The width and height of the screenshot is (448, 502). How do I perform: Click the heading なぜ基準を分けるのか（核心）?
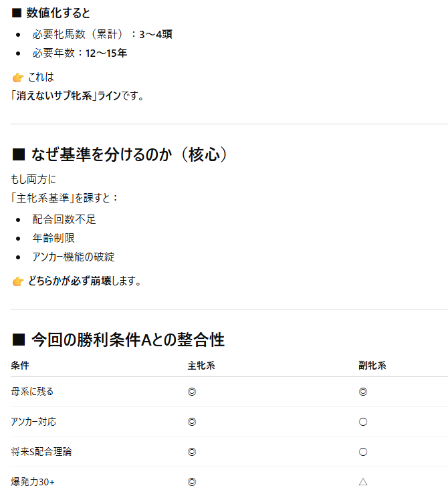pyautogui.click(x=122, y=155)
